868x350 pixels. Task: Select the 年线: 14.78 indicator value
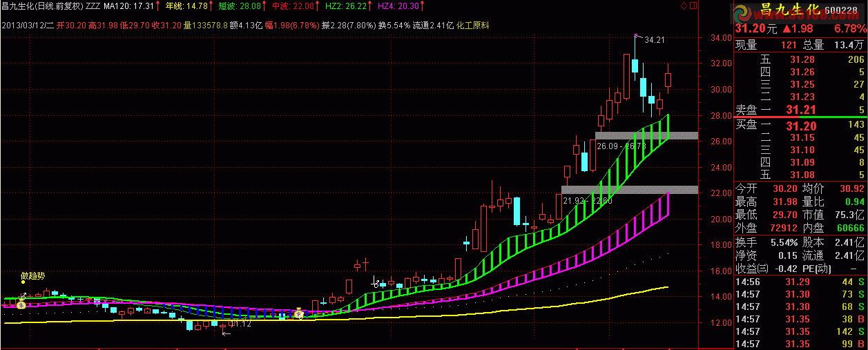click(x=186, y=6)
